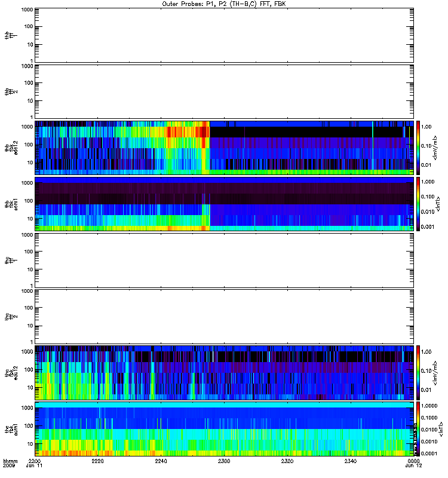Click the '10' tick of thb fbk edc12
448x478 pixels.
(30, 163)
